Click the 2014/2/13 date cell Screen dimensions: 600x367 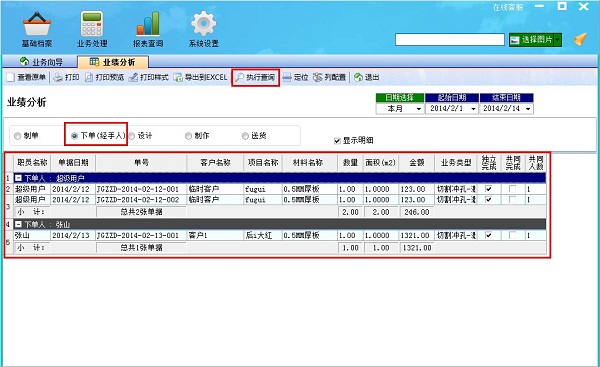coord(73,235)
